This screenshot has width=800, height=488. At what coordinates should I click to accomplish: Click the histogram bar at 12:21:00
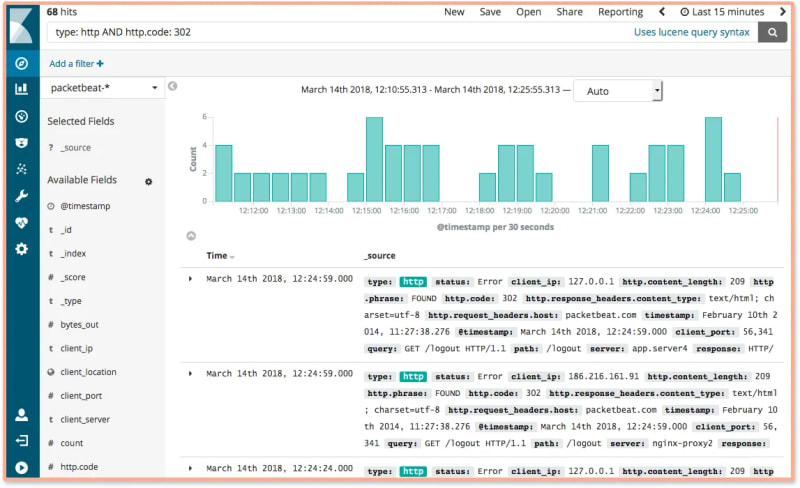601,173
